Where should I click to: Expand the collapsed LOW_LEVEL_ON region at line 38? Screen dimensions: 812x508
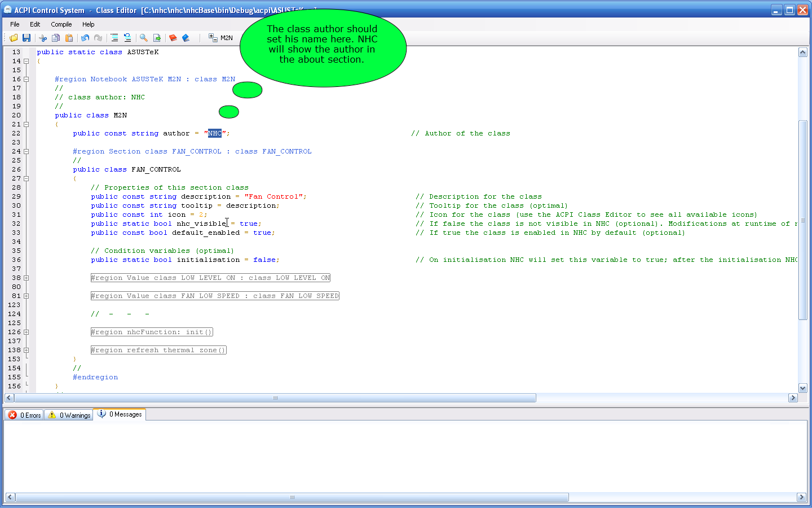[26, 278]
